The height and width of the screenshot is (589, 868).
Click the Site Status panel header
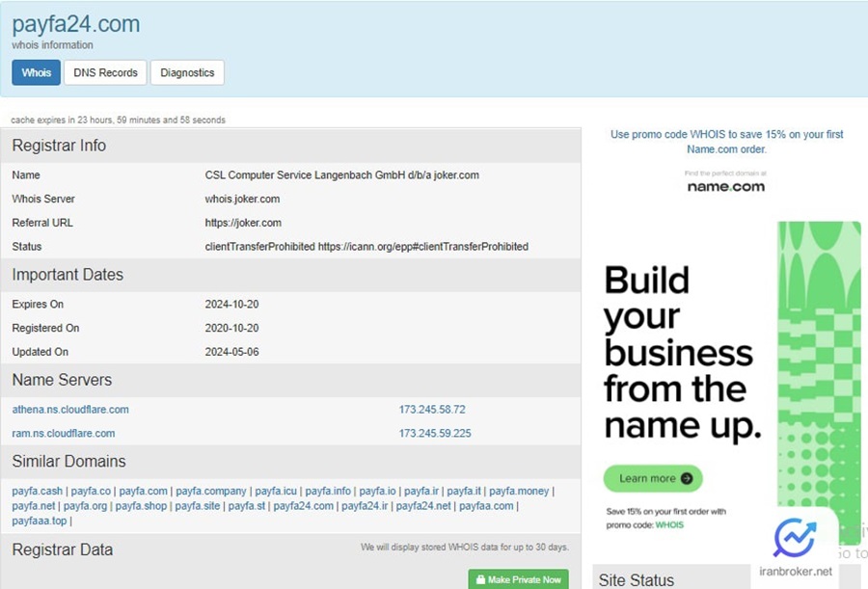pyautogui.click(x=637, y=580)
